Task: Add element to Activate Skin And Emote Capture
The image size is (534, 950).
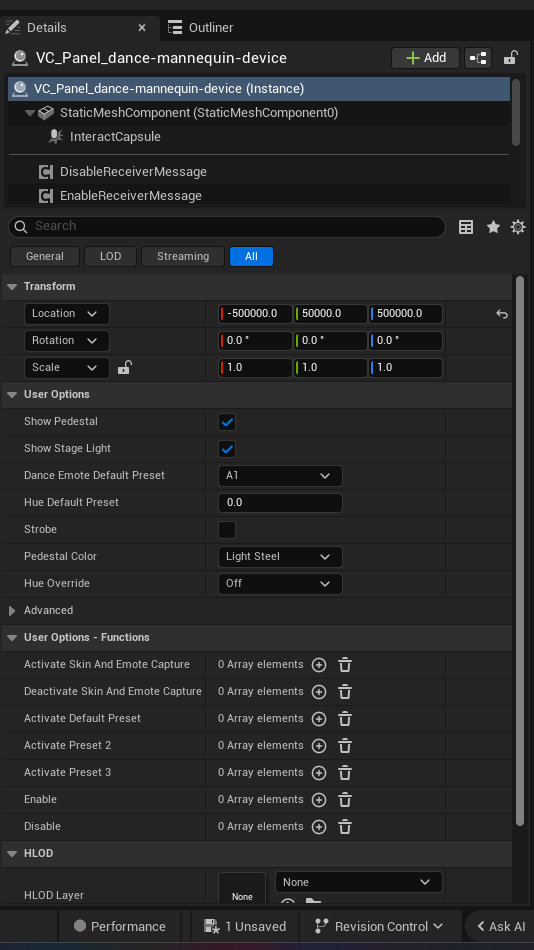Action: [x=319, y=665]
